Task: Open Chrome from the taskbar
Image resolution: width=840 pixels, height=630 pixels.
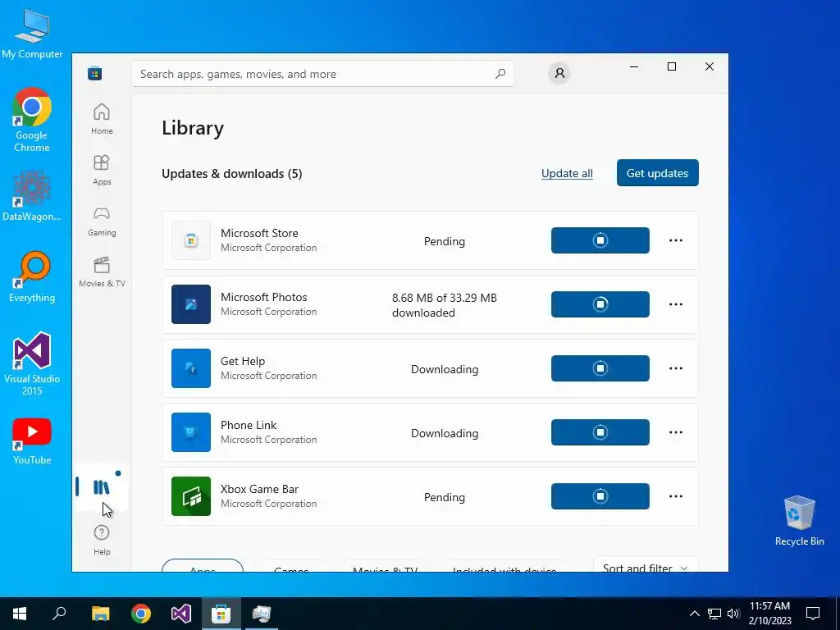Action: (141, 614)
